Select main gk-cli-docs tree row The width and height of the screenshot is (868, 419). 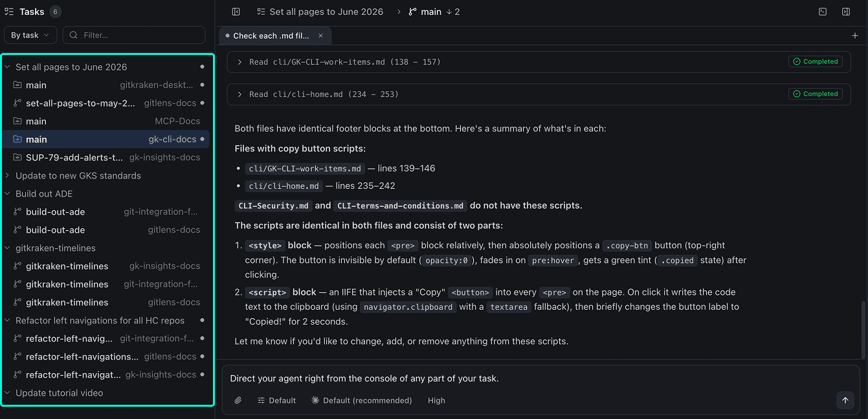[x=106, y=139]
